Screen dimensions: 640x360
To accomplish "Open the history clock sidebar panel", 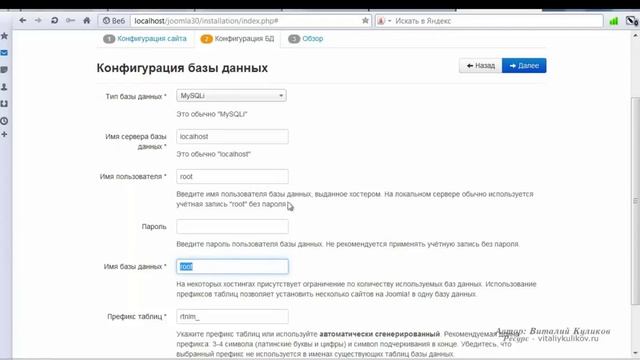I will click(4, 121).
